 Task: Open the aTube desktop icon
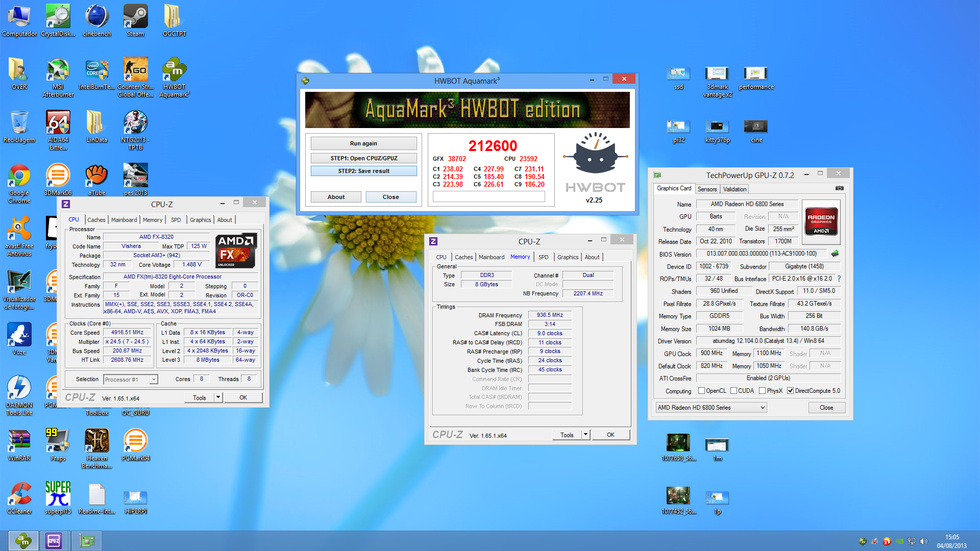pos(96,180)
